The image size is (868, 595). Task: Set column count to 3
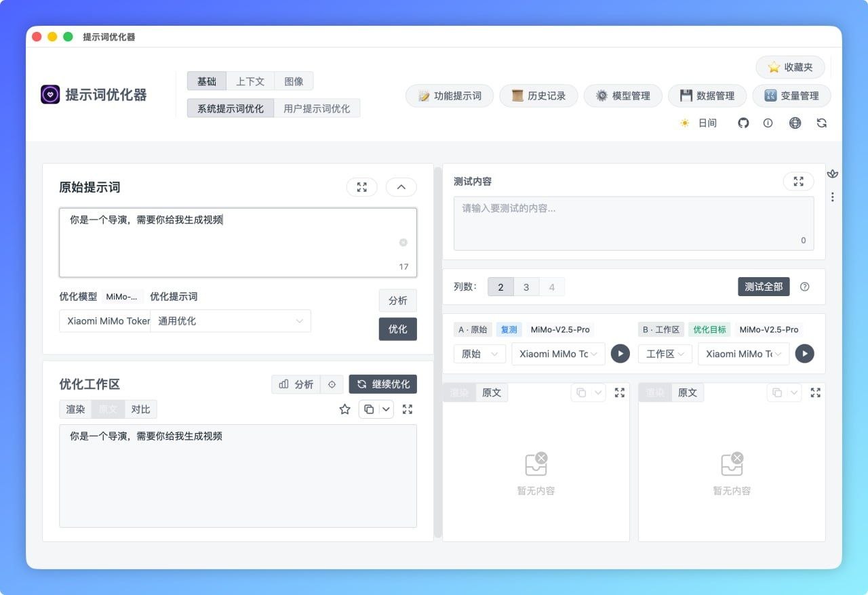[526, 287]
